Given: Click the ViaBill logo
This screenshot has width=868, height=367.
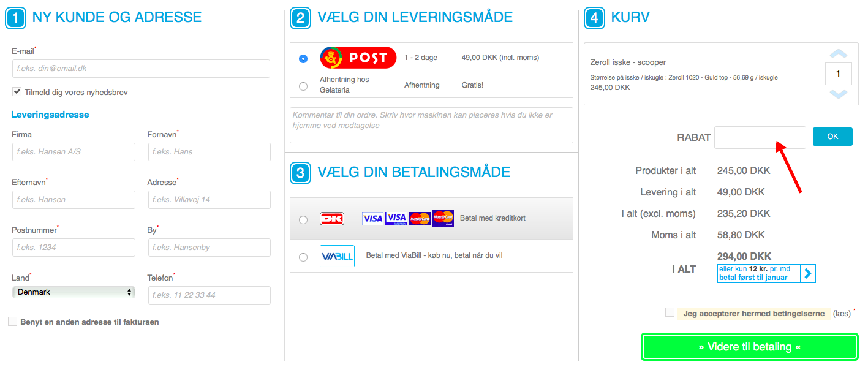Looking at the screenshot, I should click(x=337, y=256).
